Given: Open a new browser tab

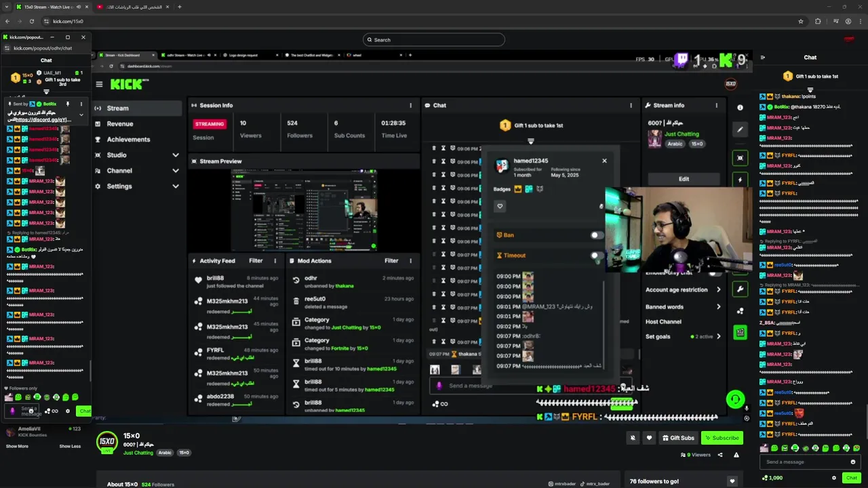Looking at the screenshot, I should pos(179,7).
